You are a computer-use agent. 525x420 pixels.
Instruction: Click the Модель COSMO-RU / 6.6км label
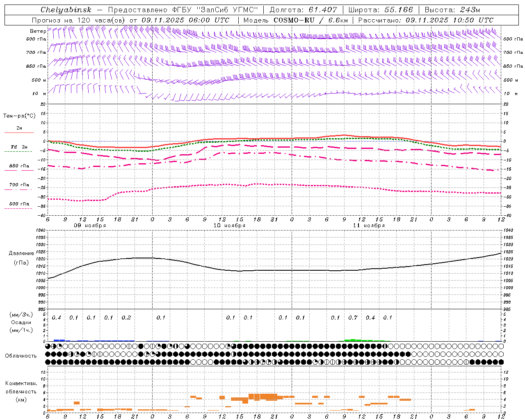click(x=296, y=20)
